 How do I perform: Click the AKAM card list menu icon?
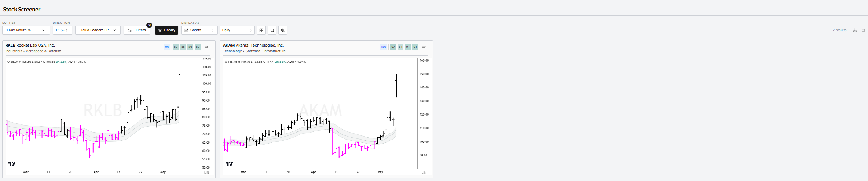[x=424, y=47]
